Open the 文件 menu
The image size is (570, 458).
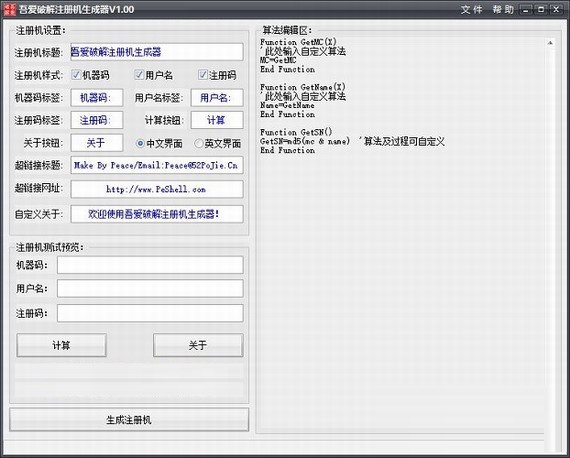[x=472, y=9]
